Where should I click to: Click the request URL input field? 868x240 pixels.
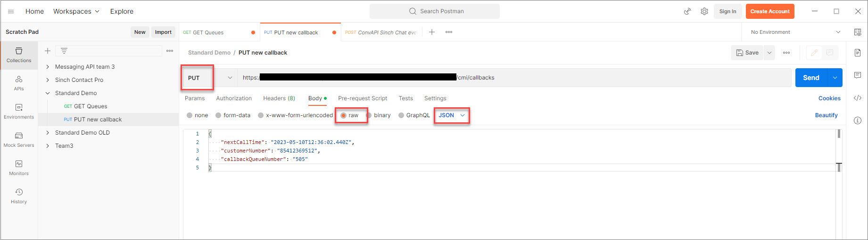coord(514,78)
